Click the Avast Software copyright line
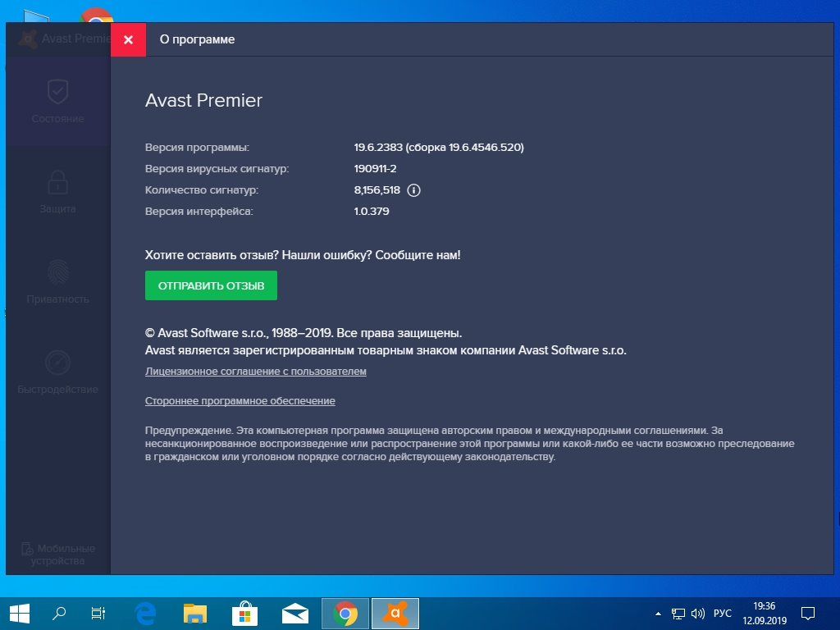The height and width of the screenshot is (630, 840). 304,333
